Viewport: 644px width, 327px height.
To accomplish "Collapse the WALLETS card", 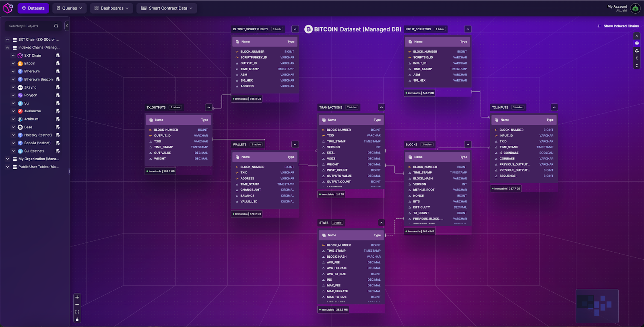I will (295, 145).
